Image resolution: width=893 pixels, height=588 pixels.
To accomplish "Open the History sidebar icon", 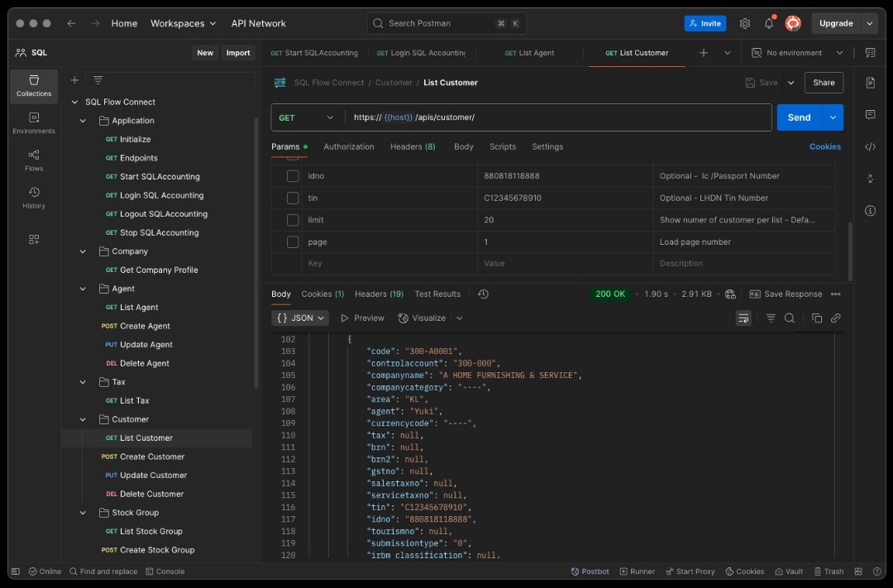I will click(x=34, y=197).
